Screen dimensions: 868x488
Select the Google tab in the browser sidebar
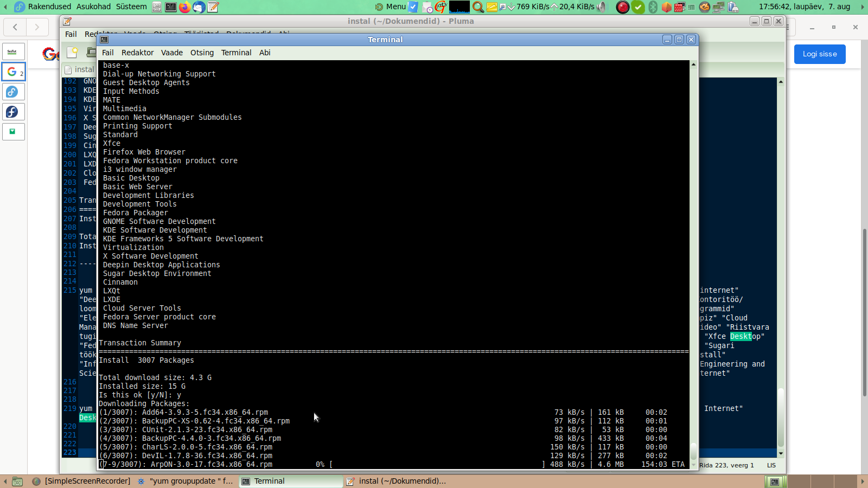[13, 72]
